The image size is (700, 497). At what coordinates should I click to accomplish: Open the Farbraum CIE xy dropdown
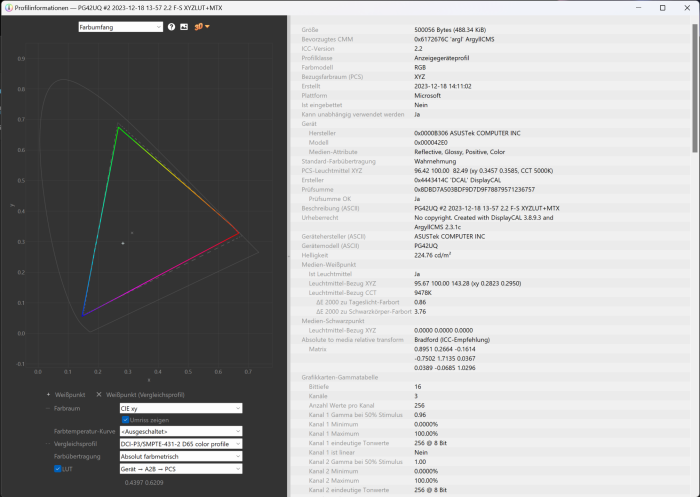coord(181,408)
